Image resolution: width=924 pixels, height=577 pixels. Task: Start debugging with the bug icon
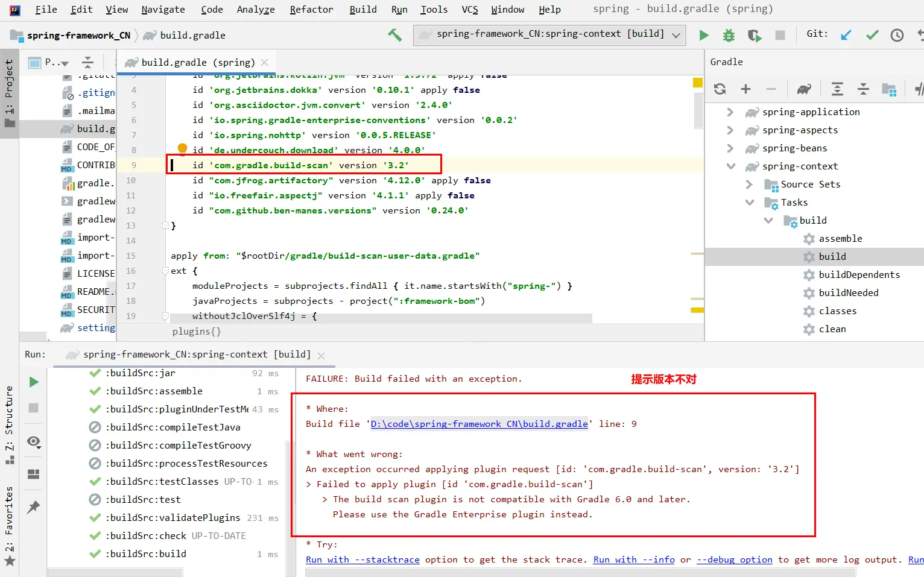tap(729, 35)
